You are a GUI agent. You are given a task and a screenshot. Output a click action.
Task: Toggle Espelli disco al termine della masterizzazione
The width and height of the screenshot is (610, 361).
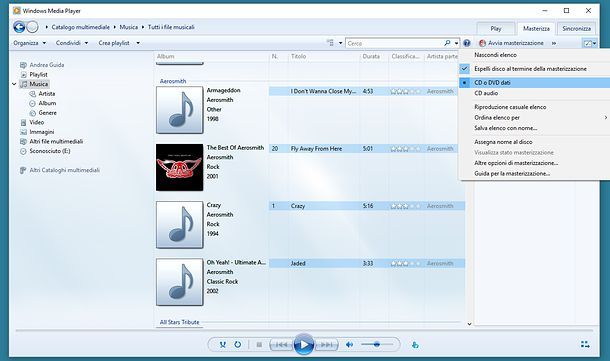(535, 69)
